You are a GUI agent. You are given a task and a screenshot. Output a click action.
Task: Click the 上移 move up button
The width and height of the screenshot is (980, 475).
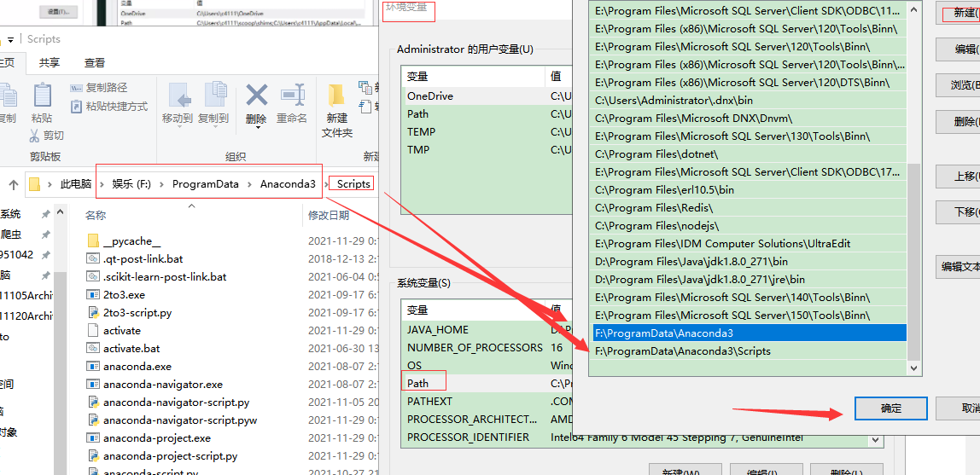(958, 177)
